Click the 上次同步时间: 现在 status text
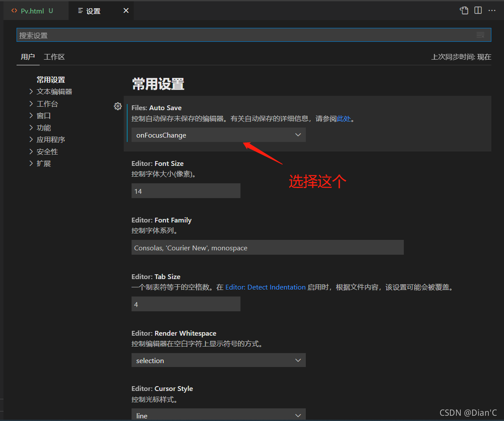This screenshot has width=504, height=421. 461,57
